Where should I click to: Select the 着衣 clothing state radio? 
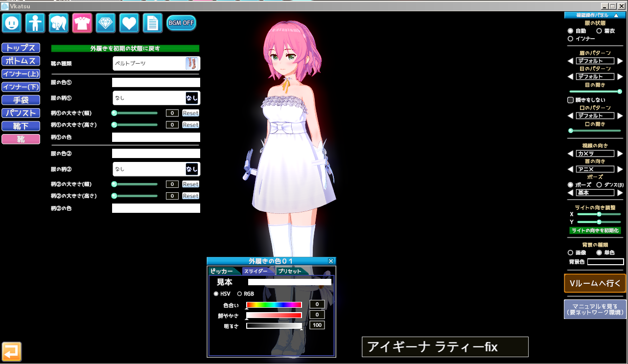coord(599,31)
